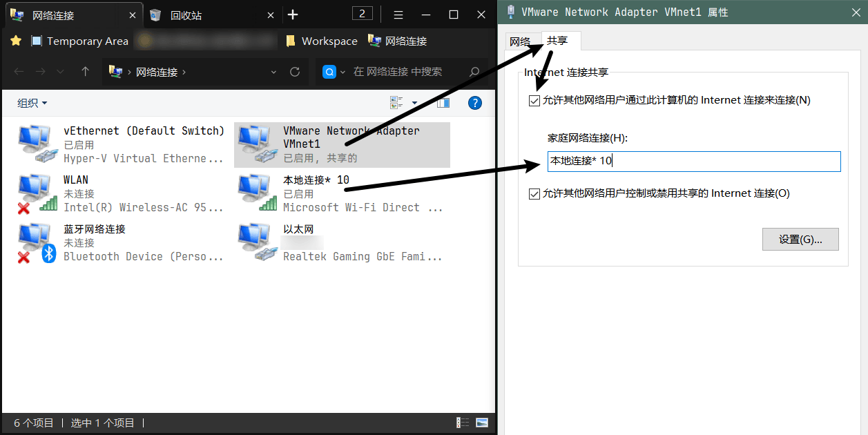Screen dimensions: 868x435
Task: Change the view layout icon
Action: click(x=396, y=103)
